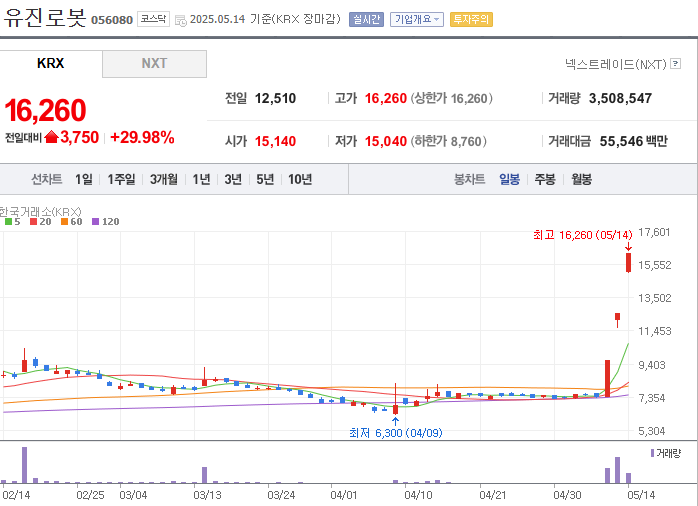Click low price value 15,040

pyautogui.click(x=386, y=142)
